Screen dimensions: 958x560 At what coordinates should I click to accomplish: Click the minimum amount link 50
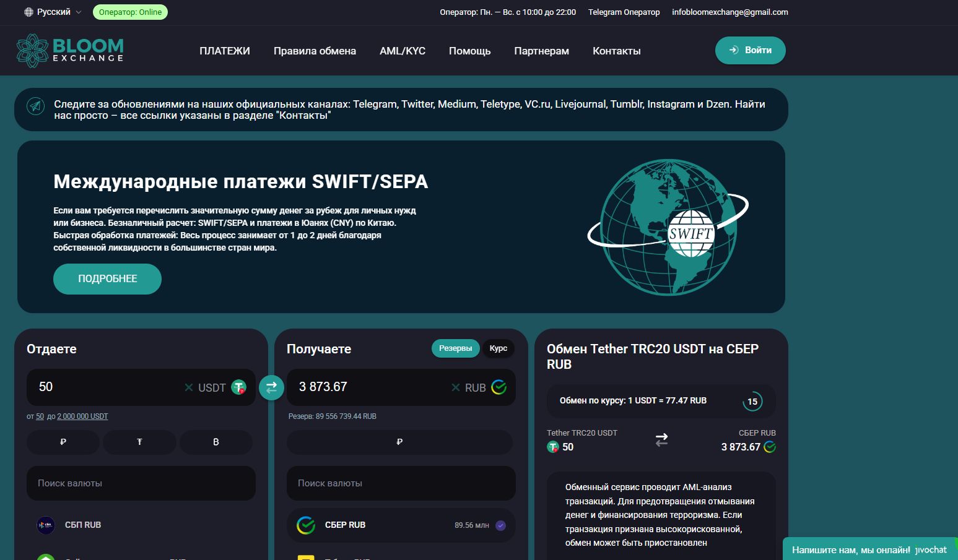point(40,416)
